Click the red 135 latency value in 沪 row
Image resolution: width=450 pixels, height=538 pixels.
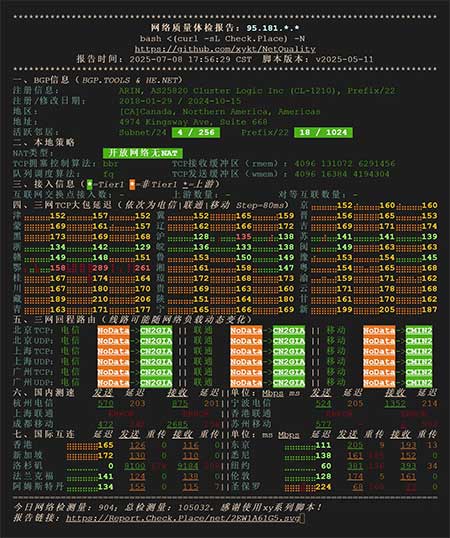point(244,237)
